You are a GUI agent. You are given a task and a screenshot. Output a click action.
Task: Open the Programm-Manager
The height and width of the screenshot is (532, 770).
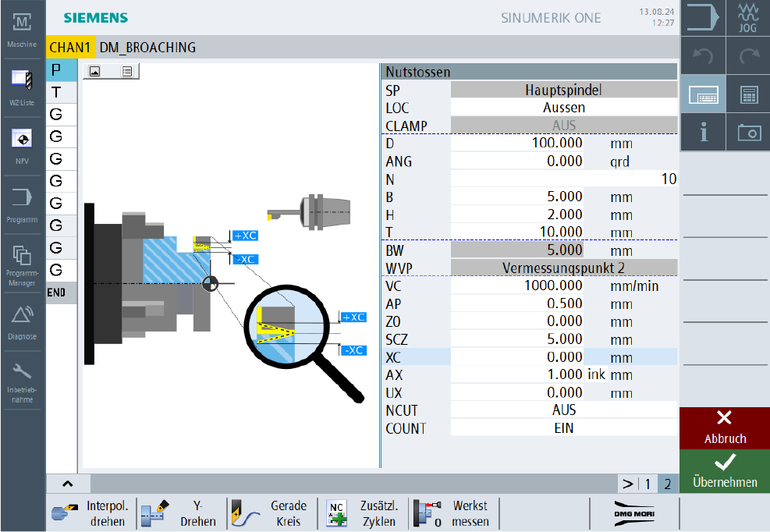[x=22, y=264]
